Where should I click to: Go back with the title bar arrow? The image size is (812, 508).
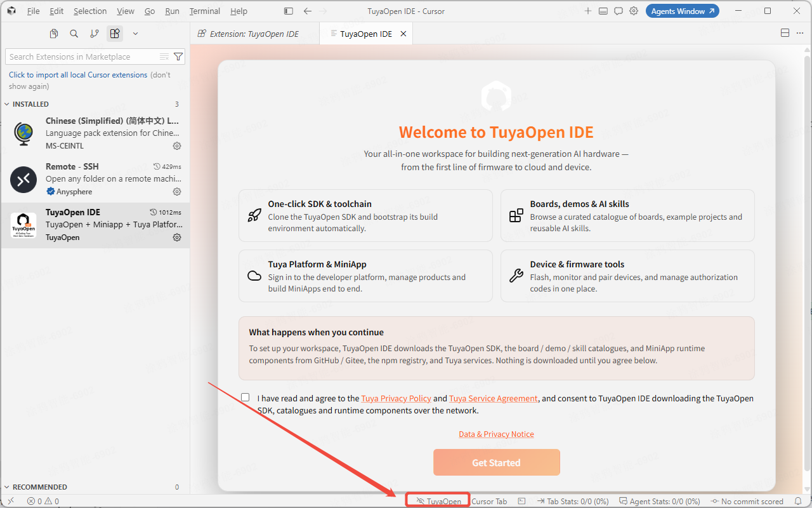pos(308,11)
